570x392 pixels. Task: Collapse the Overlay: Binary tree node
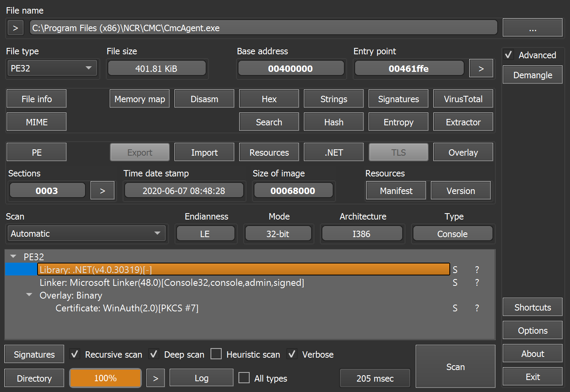click(x=29, y=295)
